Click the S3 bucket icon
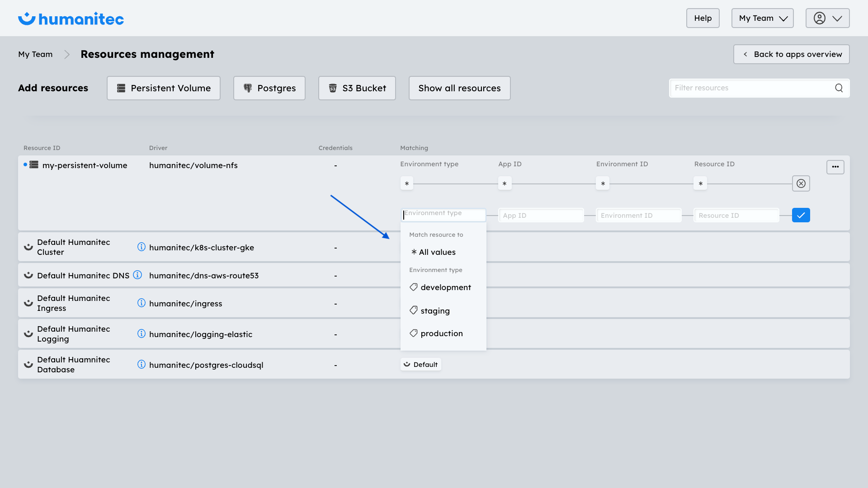This screenshot has height=488, width=868. pos(333,88)
